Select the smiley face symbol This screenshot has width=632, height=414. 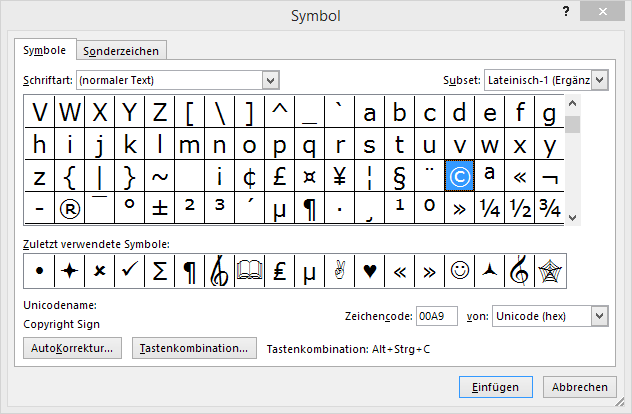pos(459,270)
